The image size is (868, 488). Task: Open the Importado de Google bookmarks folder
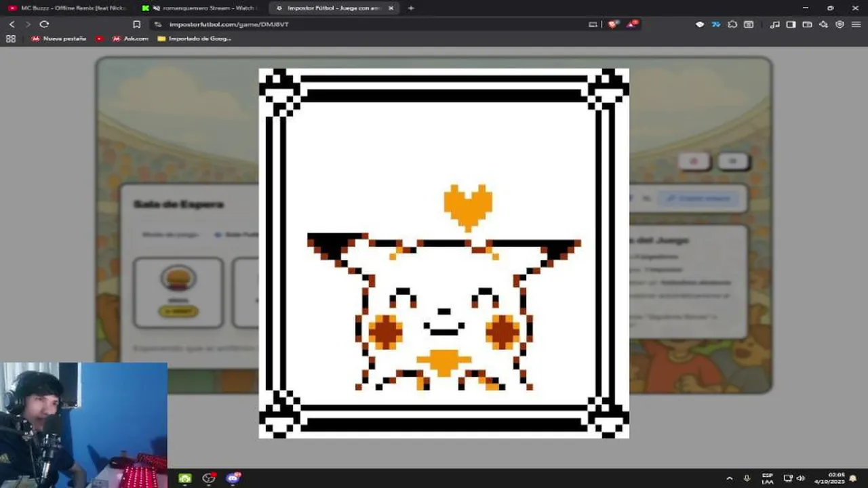pos(195,39)
